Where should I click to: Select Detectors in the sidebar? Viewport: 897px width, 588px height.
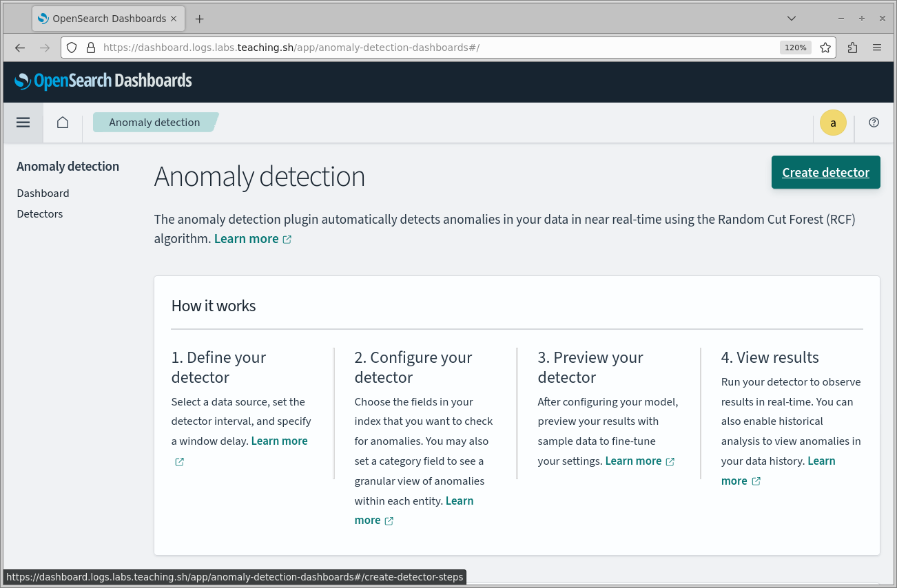pos(40,214)
